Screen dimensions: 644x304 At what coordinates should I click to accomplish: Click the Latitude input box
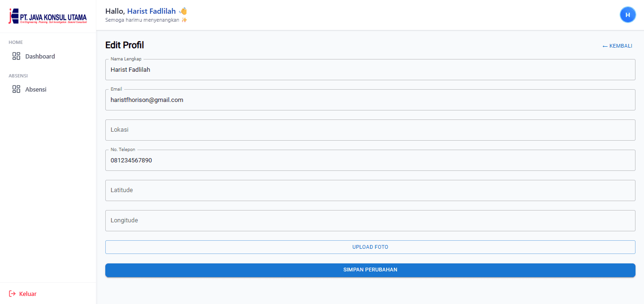tap(370, 190)
